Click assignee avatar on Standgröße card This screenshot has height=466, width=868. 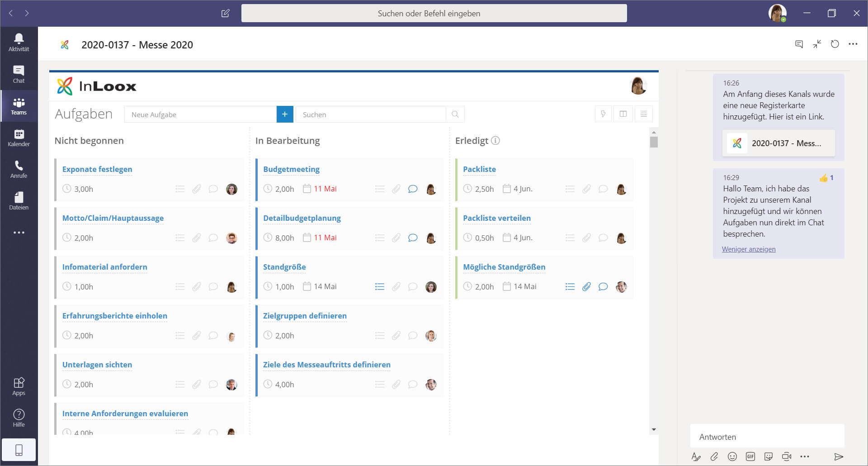tap(431, 287)
